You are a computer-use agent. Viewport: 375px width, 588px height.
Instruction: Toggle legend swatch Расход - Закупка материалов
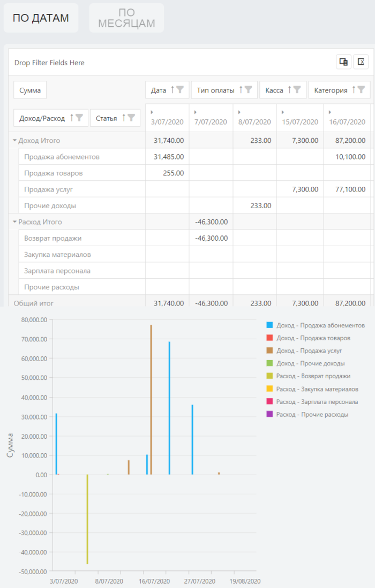pos(269,389)
